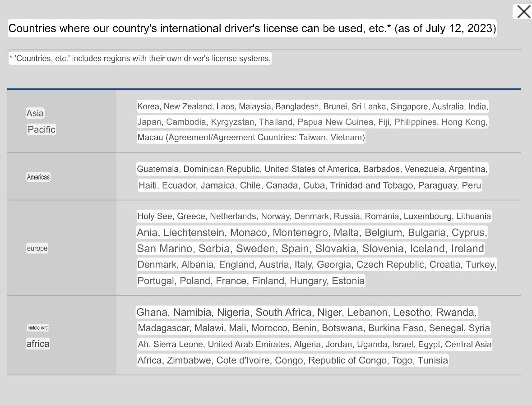
Task: Click the line starting 'Guatemala, Dominican Republic'
Action: 312,169
